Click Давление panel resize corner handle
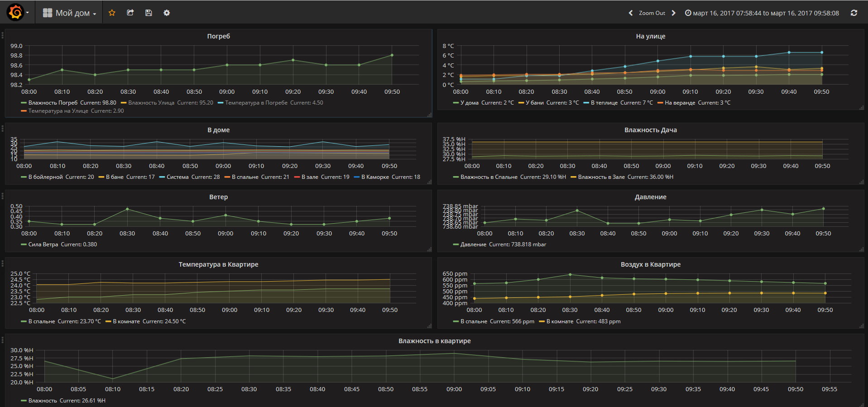This screenshot has height=407, width=868. 862,249
